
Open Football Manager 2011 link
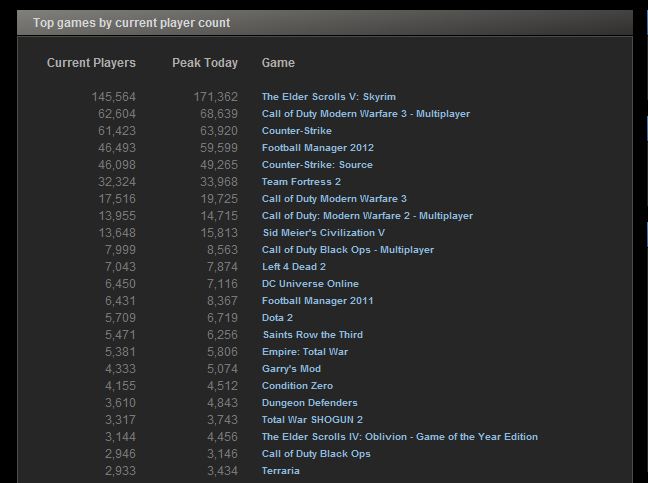(317, 300)
